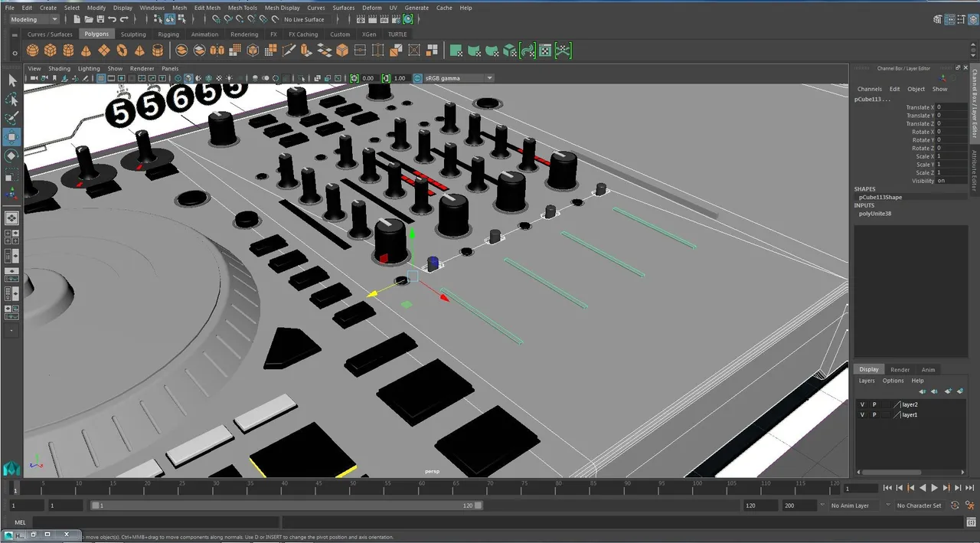Activate the Move tool in Tool Box
This screenshot has height=543, width=980.
(x=12, y=137)
